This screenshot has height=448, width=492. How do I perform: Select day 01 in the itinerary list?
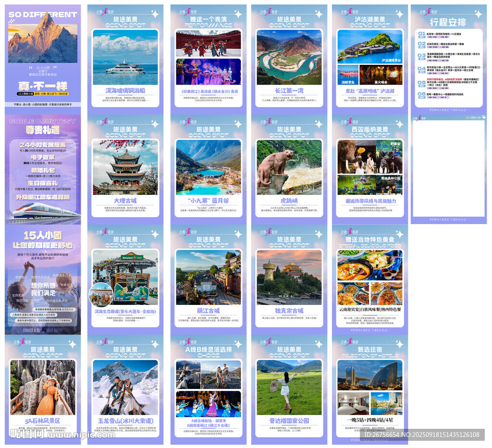click(449, 35)
